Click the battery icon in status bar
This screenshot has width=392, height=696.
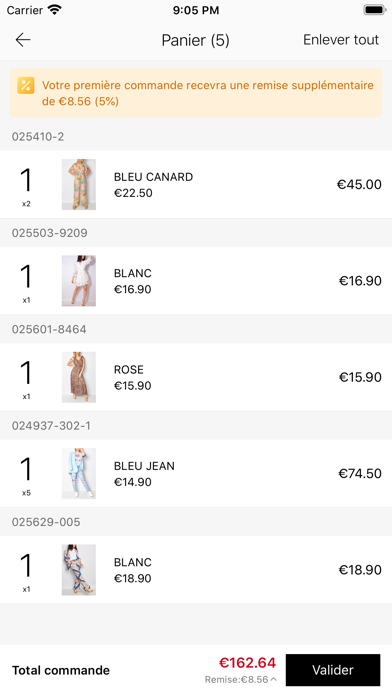[x=375, y=10]
